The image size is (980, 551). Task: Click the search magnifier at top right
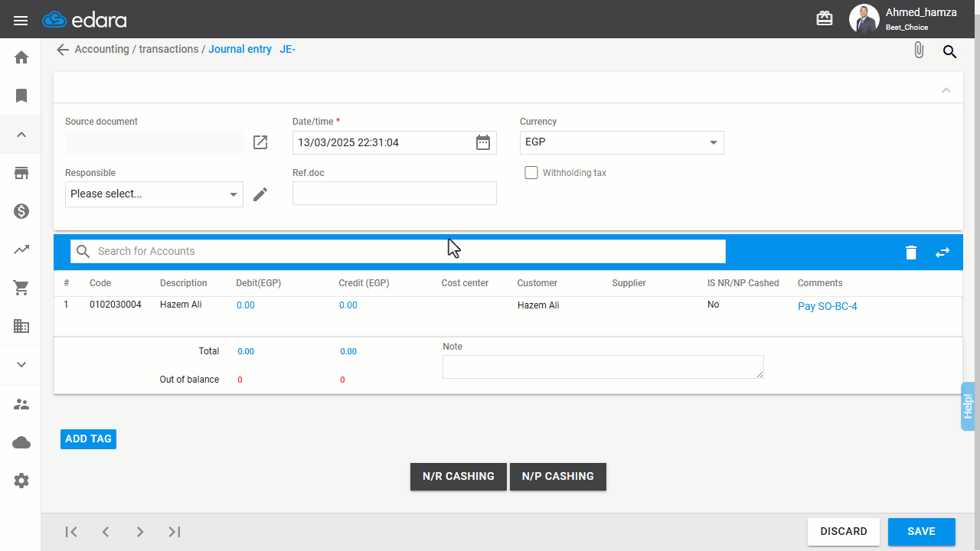point(949,51)
